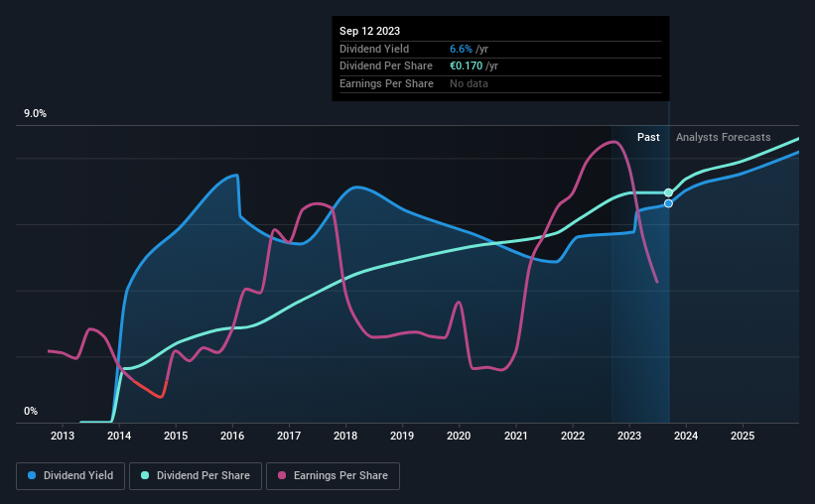Viewport: 815px width, 504px height.
Task: Click the red negative segment of earnings line
Action: [x=151, y=390]
